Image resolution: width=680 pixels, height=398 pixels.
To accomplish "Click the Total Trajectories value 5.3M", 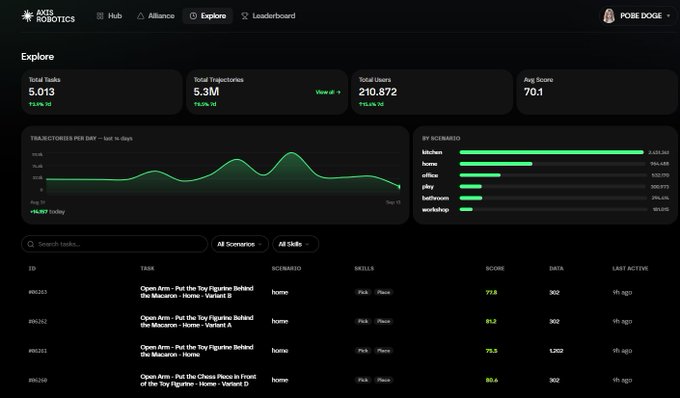I will click(x=206, y=92).
